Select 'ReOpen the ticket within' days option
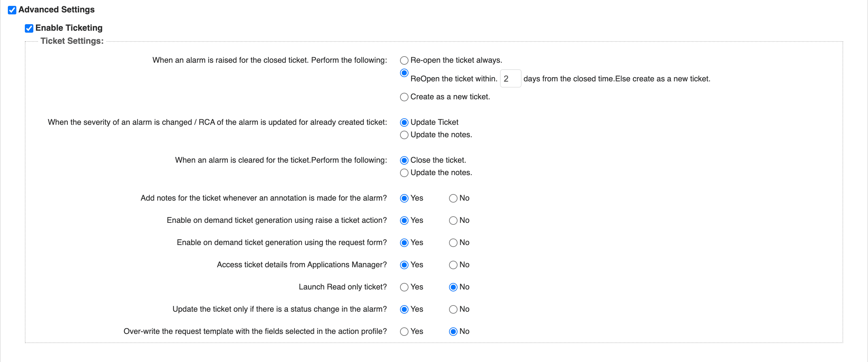 click(404, 73)
